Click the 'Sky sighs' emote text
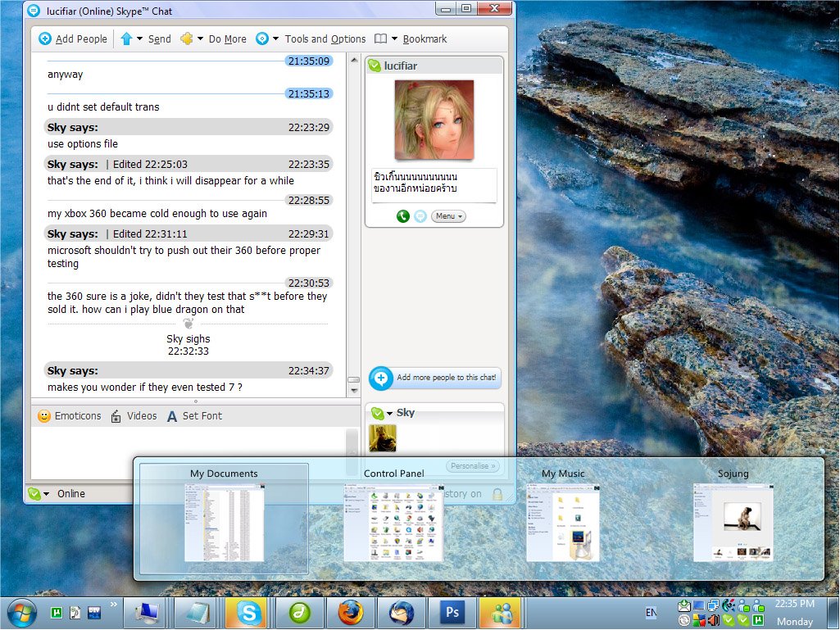The height and width of the screenshot is (630, 840). click(188, 338)
